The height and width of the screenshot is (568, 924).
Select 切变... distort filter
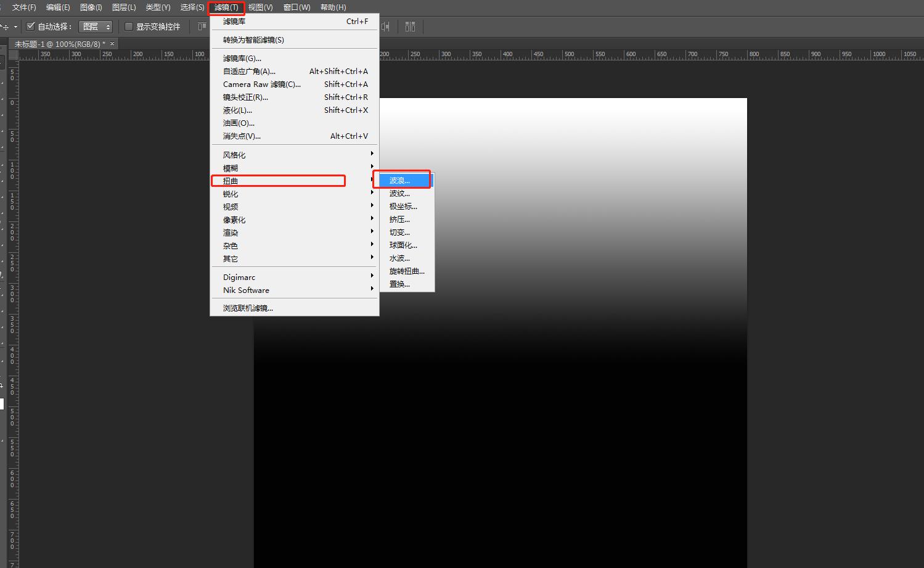[x=407, y=233]
